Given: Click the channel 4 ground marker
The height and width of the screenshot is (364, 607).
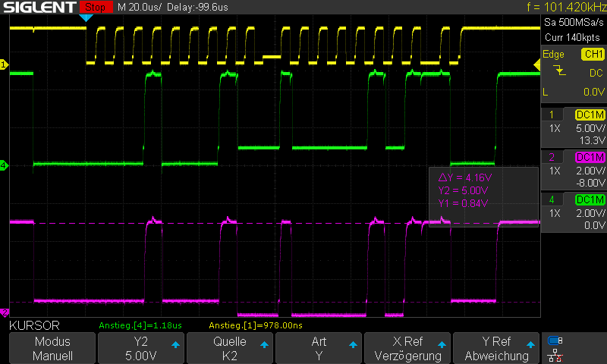Looking at the screenshot, I should coord(4,165).
